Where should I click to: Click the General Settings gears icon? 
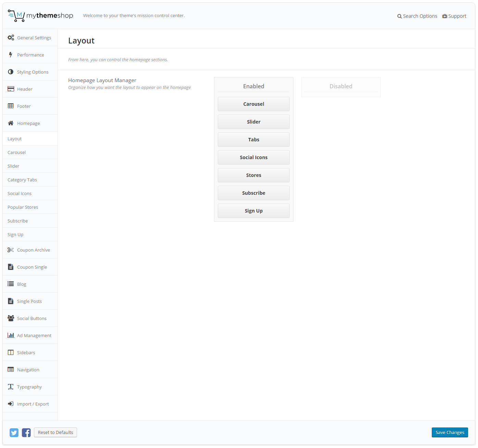(11, 38)
